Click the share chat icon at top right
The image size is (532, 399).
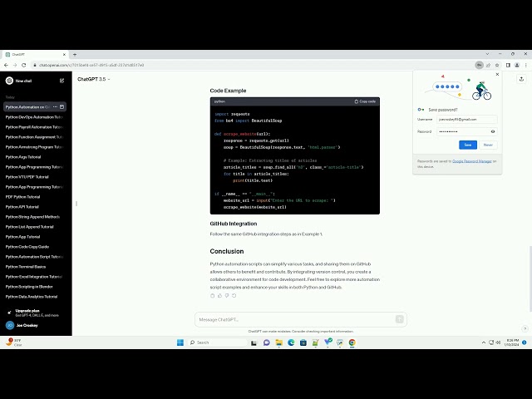[x=521, y=79]
